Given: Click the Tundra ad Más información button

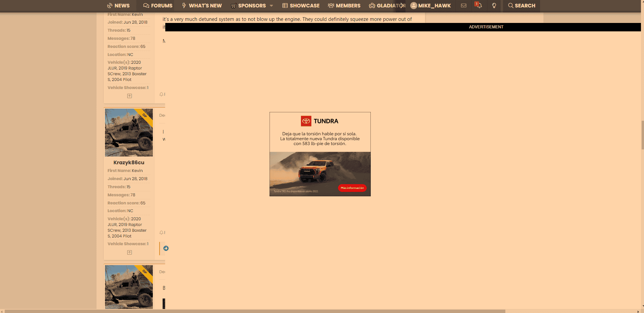Looking at the screenshot, I should tap(352, 188).
